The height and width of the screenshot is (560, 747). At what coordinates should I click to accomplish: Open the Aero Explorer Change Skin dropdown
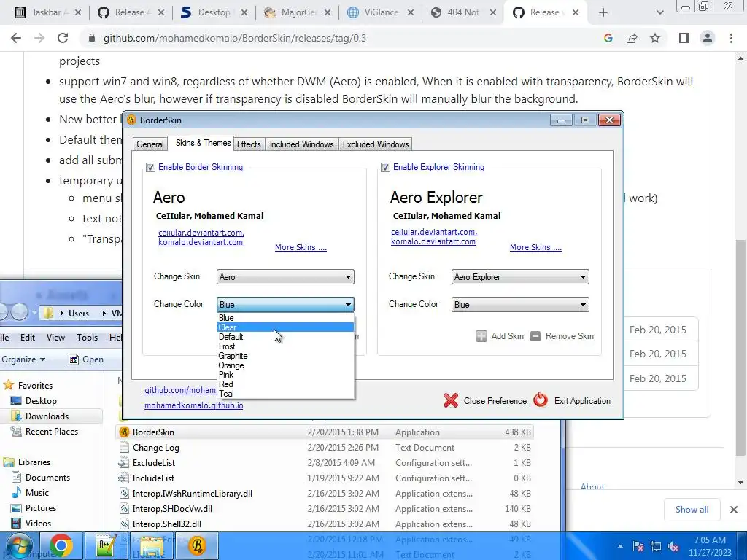coord(520,276)
